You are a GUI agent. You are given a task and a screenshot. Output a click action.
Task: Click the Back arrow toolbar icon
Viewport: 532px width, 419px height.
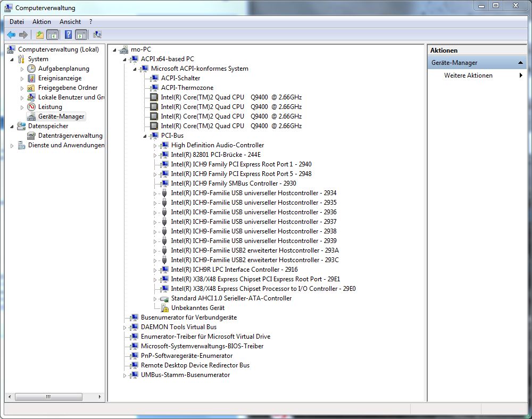[x=11, y=35]
